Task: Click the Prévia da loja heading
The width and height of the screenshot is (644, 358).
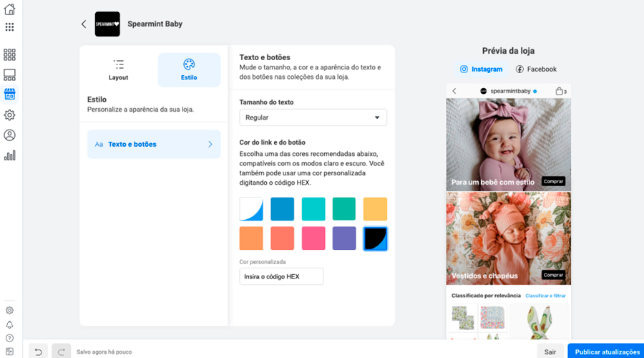Action: pos(508,51)
